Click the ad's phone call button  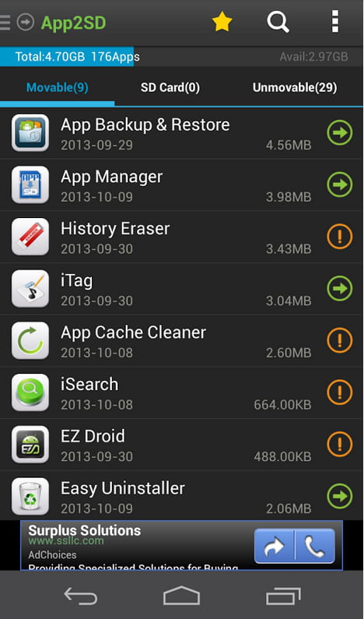pos(315,546)
